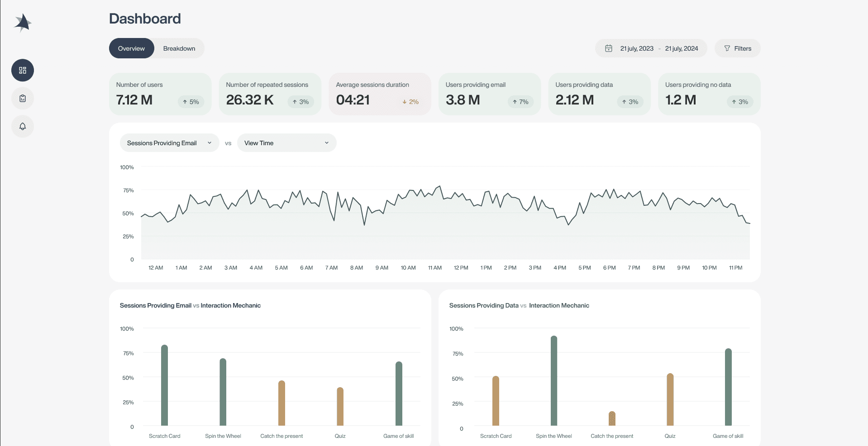
Task: Click the calendar icon in date range
Action: click(609, 48)
